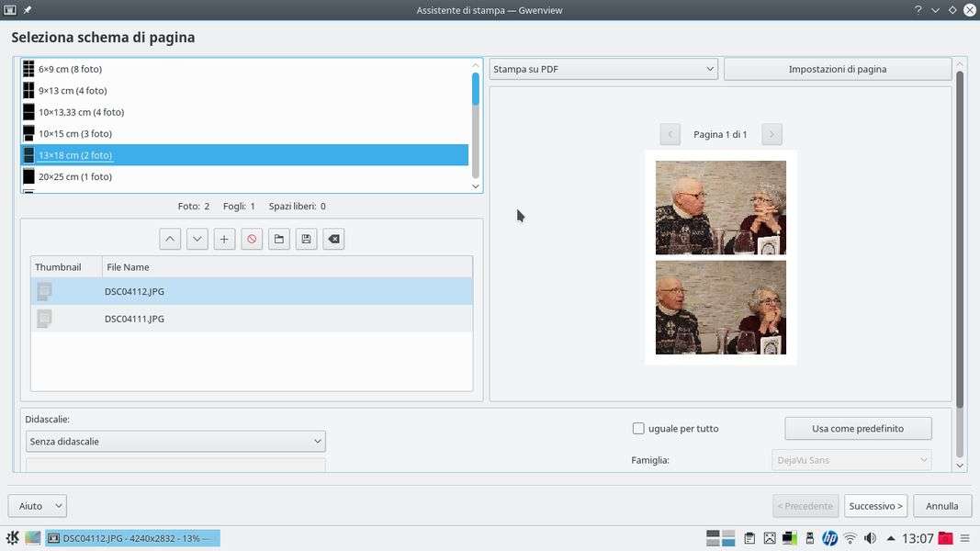Open the 'Stampa su PDF' printer dropdown
Image resolution: width=980 pixels, height=551 pixels.
pos(603,69)
